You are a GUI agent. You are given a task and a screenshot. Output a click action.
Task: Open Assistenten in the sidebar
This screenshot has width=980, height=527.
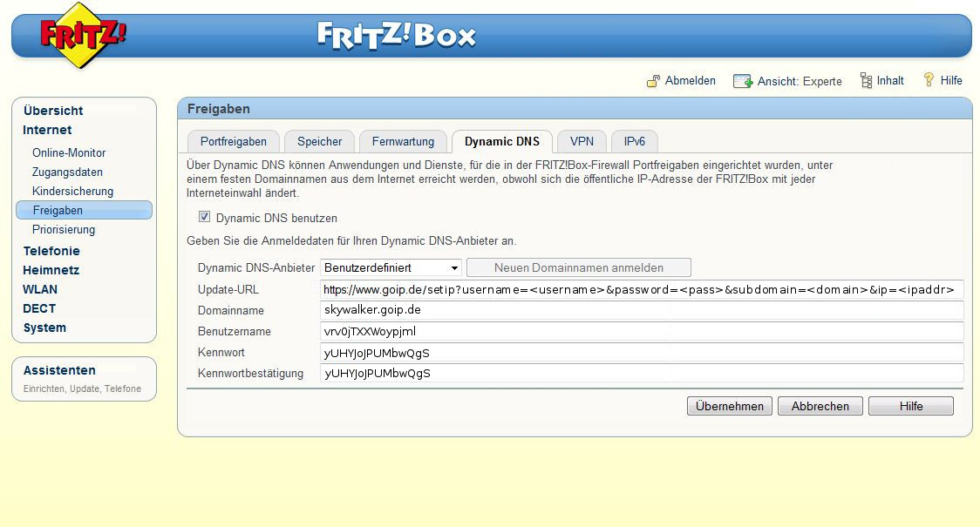coord(59,370)
